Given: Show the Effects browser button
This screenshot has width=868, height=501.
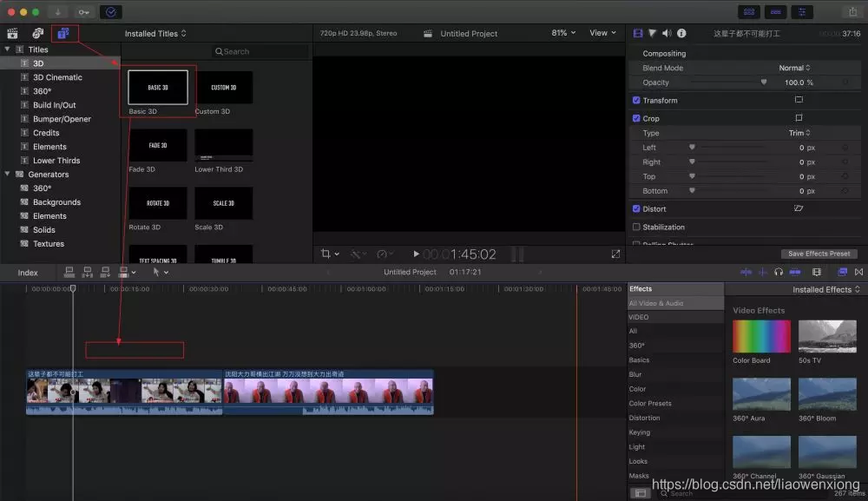Looking at the screenshot, I should 842,272.
